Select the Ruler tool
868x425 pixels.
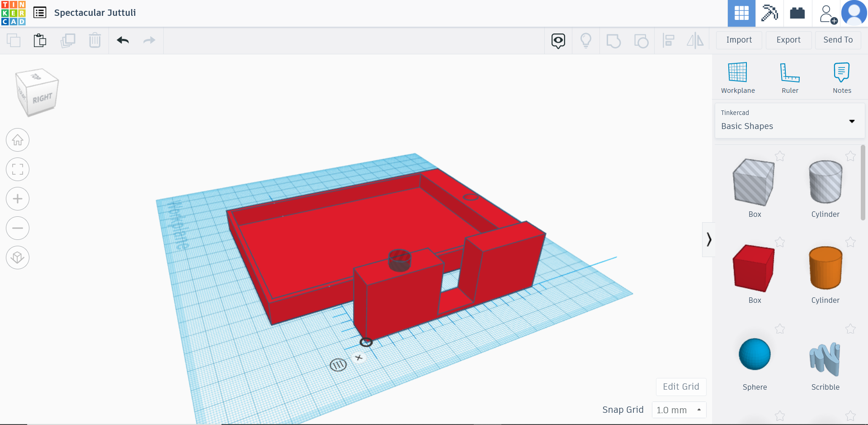790,78
